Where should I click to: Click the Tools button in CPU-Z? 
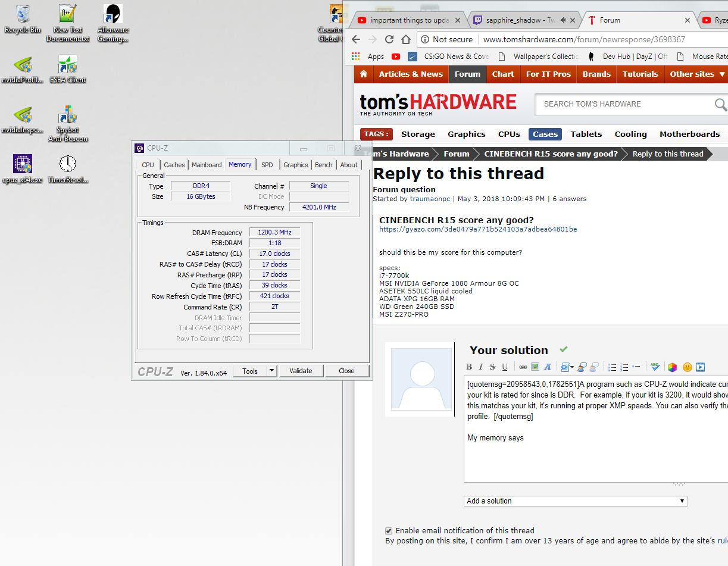[x=250, y=371]
